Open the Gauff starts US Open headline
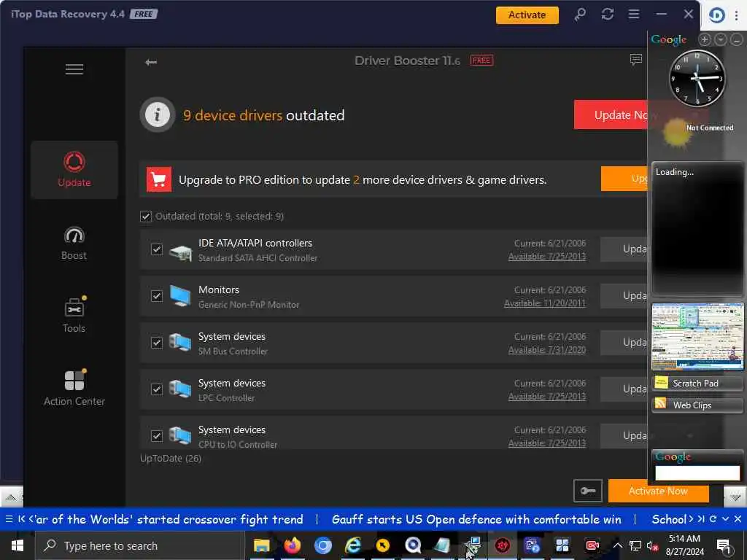 point(476,519)
